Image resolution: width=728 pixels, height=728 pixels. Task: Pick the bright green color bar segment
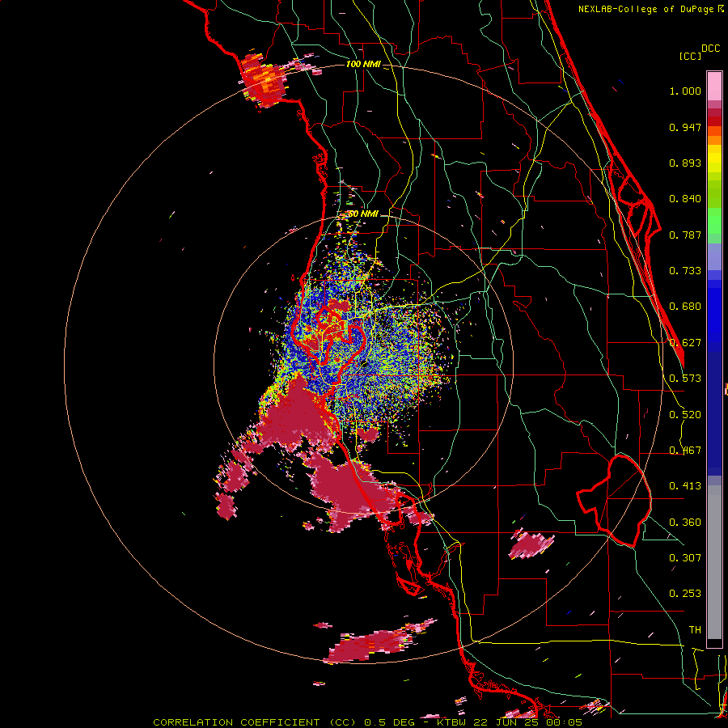[714, 221]
